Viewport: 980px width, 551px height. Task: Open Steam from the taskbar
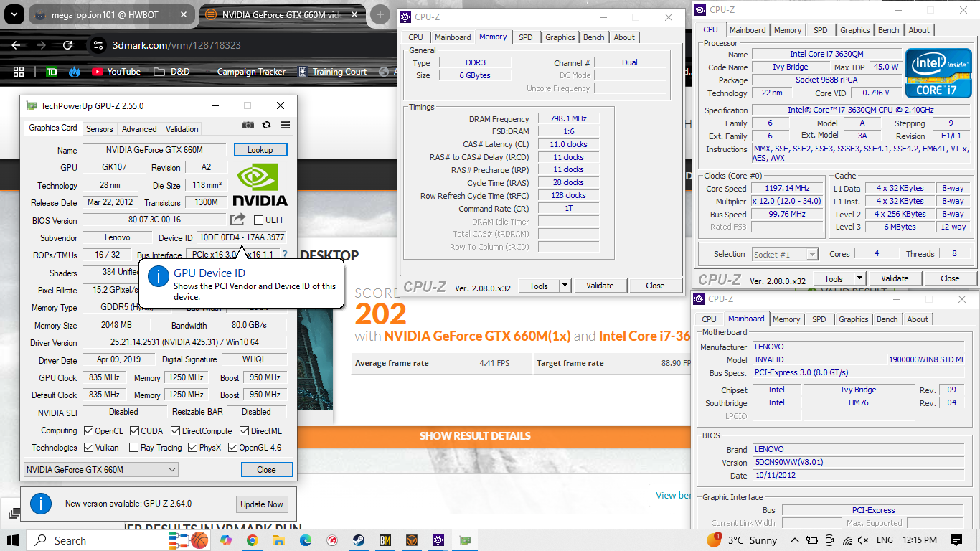pyautogui.click(x=358, y=540)
